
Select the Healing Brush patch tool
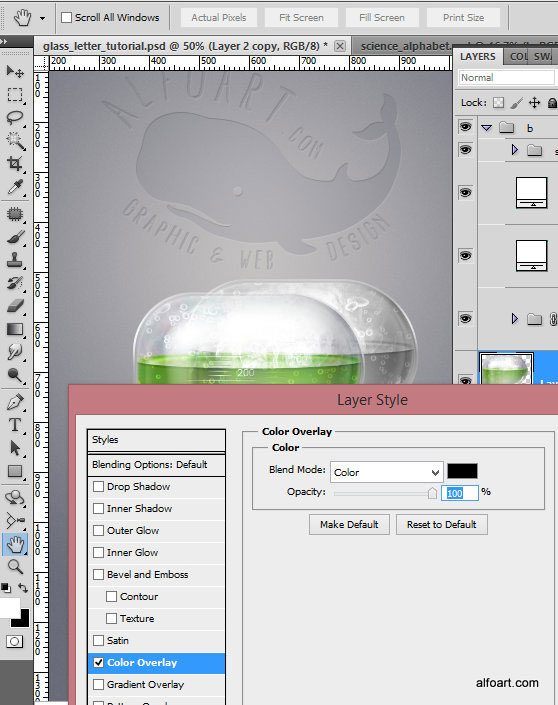coord(15,214)
